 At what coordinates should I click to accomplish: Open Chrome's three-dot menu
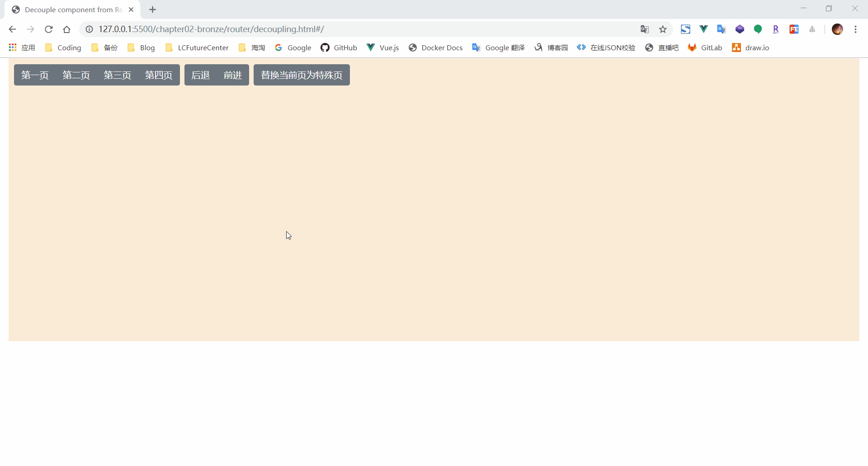click(x=855, y=29)
